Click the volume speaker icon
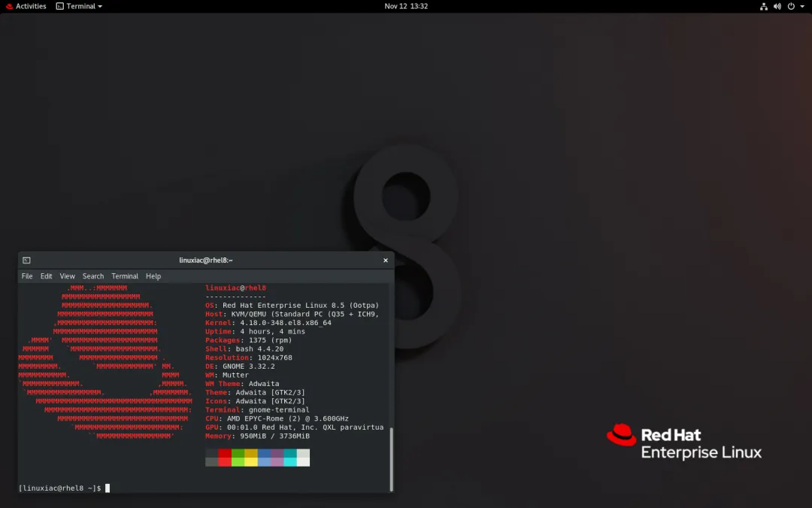The width and height of the screenshot is (812, 508). (777, 6)
